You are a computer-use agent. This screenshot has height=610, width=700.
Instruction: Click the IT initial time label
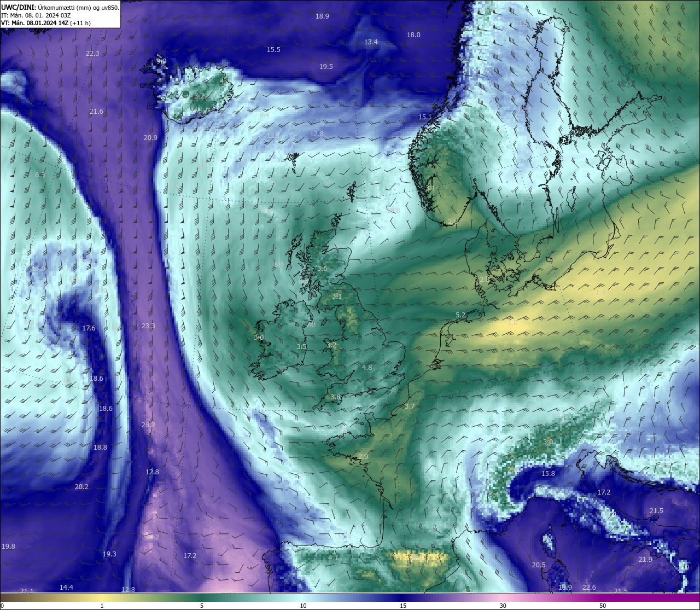[x=36, y=15]
